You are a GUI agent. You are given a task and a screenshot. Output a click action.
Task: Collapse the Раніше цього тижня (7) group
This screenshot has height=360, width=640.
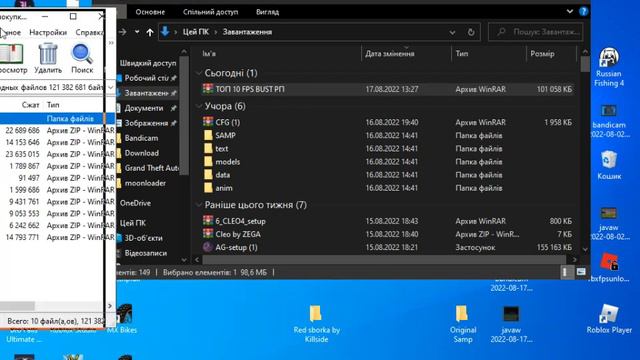coord(199,204)
